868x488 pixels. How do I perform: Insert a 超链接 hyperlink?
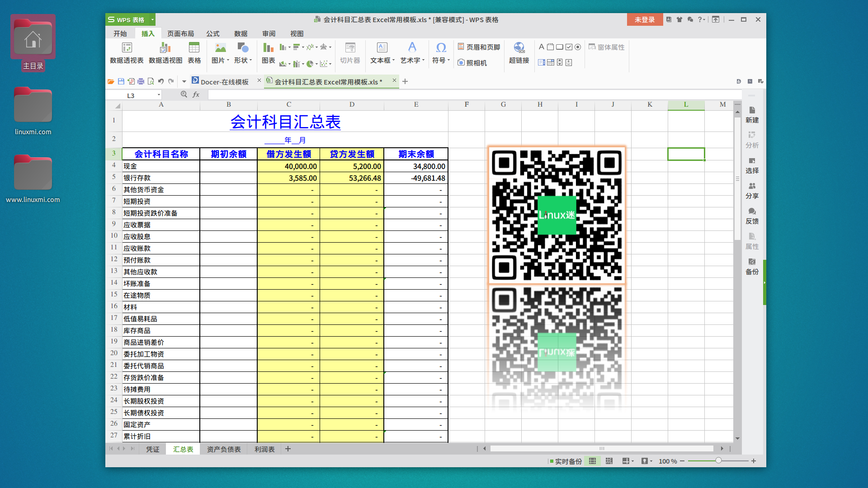tap(519, 53)
